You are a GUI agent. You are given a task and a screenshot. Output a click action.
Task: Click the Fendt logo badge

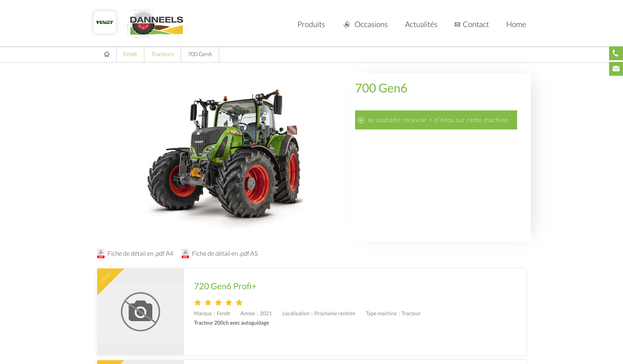(105, 22)
